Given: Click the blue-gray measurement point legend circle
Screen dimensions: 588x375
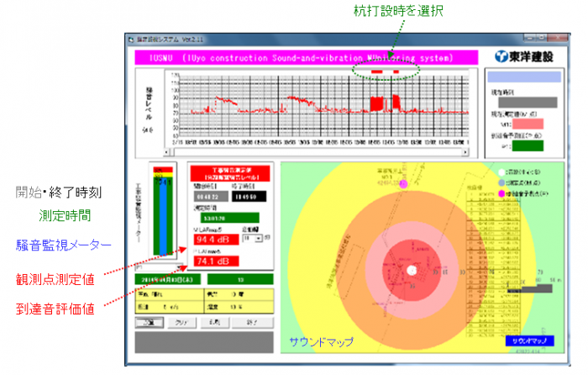Looking at the screenshot, I should point(501,183).
